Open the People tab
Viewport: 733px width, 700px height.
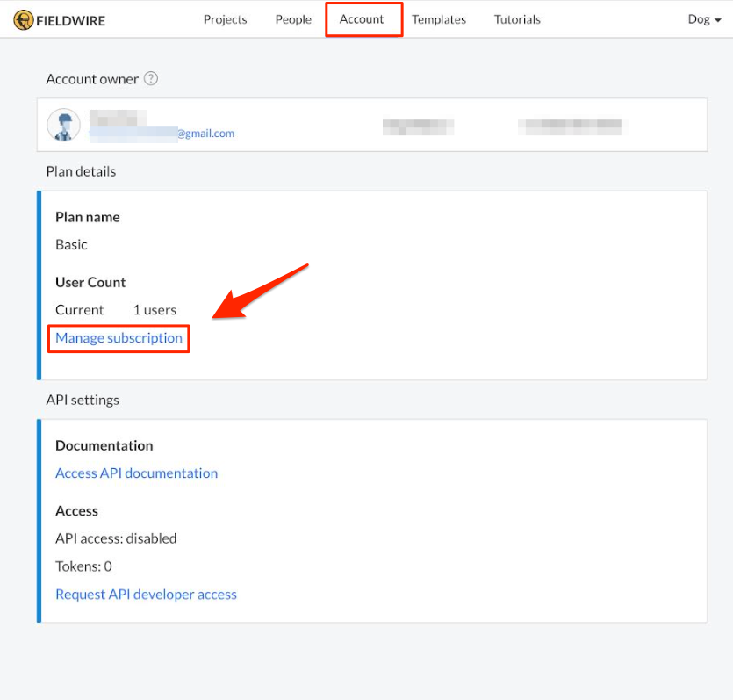coord(293,19)
